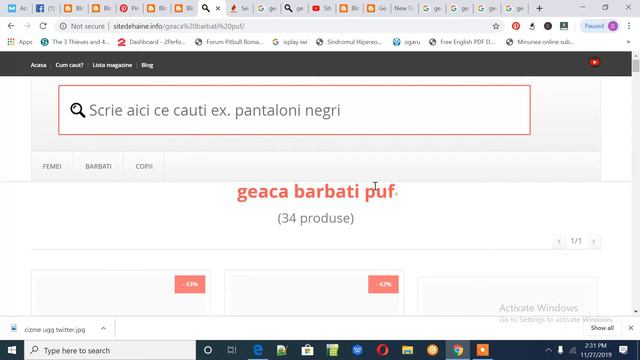
Task: Go to next results page arrow
Action: pos(593,242)
